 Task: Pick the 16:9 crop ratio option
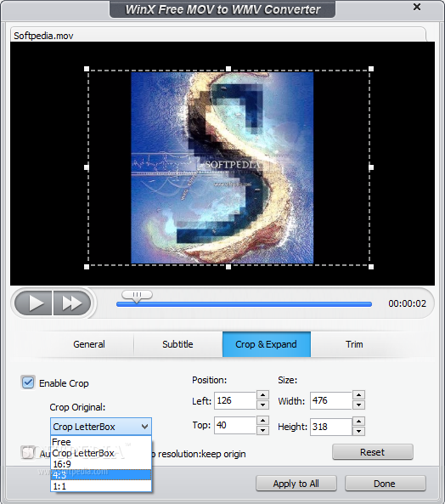coord(101,464)
